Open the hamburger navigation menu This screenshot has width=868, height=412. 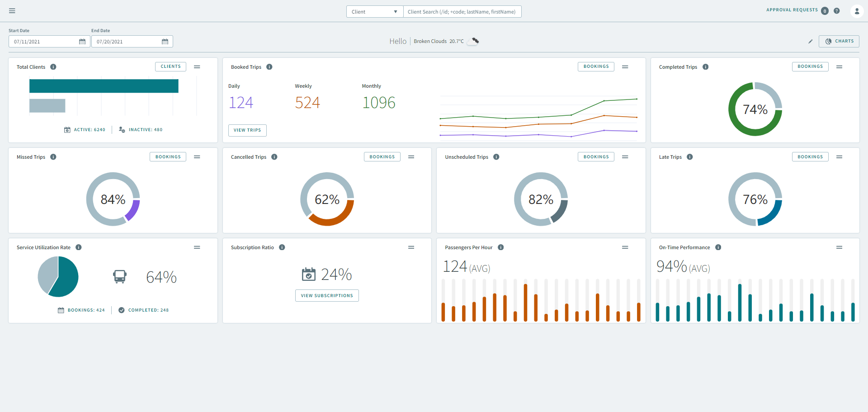(12, 11)
